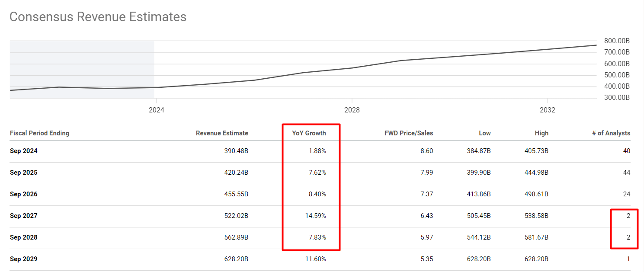This screenshot has height=272, width=644.
Task: Select the Sep 2028 row label
Action: pos(23,237)
